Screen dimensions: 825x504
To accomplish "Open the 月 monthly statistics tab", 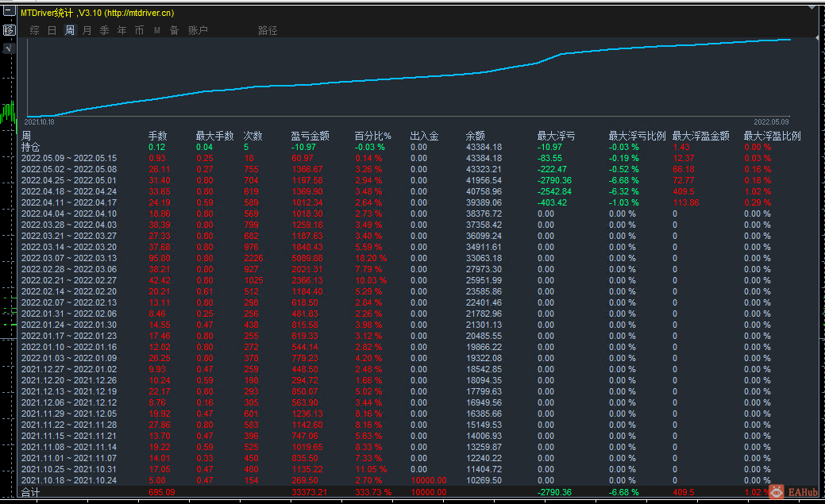I will pyautogui.click(x=87, y=30).
